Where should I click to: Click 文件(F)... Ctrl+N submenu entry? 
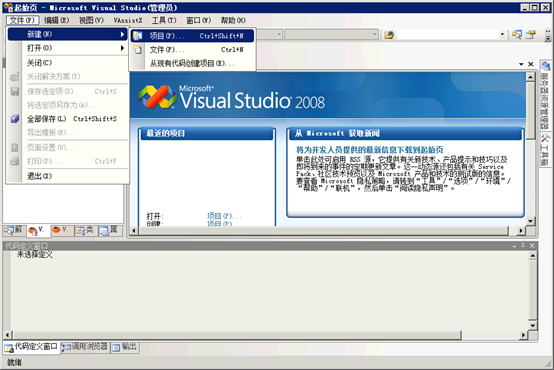[193, 49]
